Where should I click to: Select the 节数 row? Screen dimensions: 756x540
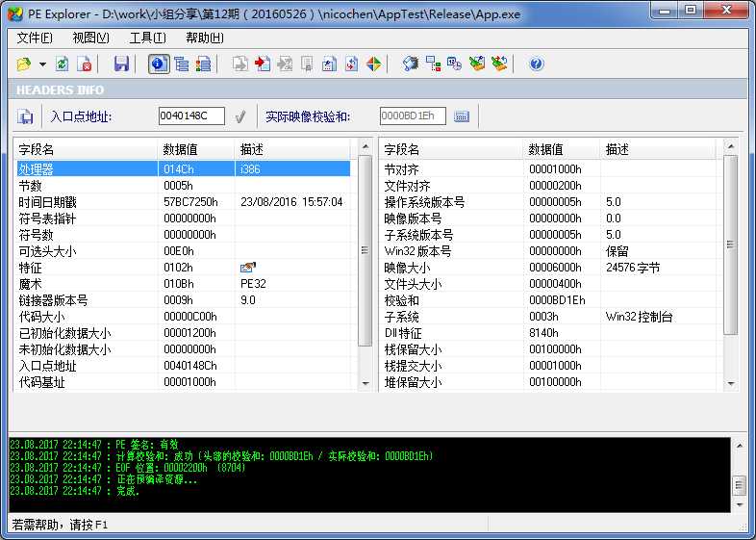coord(183,186)
